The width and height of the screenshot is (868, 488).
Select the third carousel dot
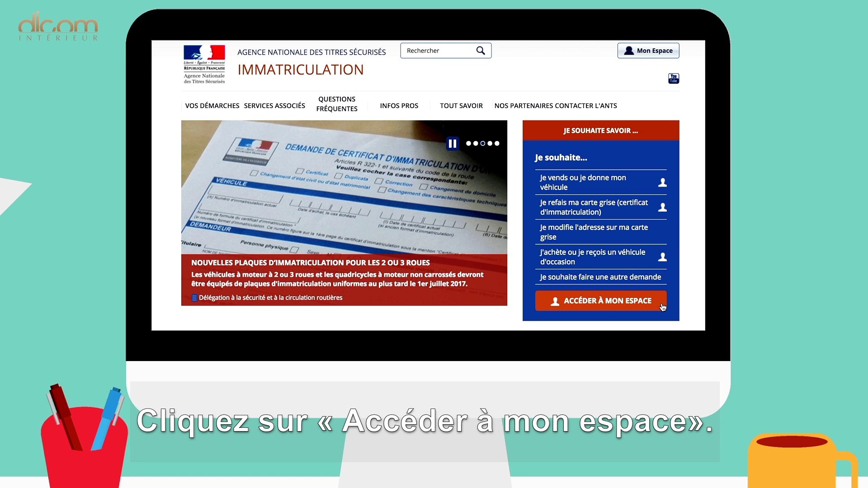pyautogui.click(x=483, y=144)
